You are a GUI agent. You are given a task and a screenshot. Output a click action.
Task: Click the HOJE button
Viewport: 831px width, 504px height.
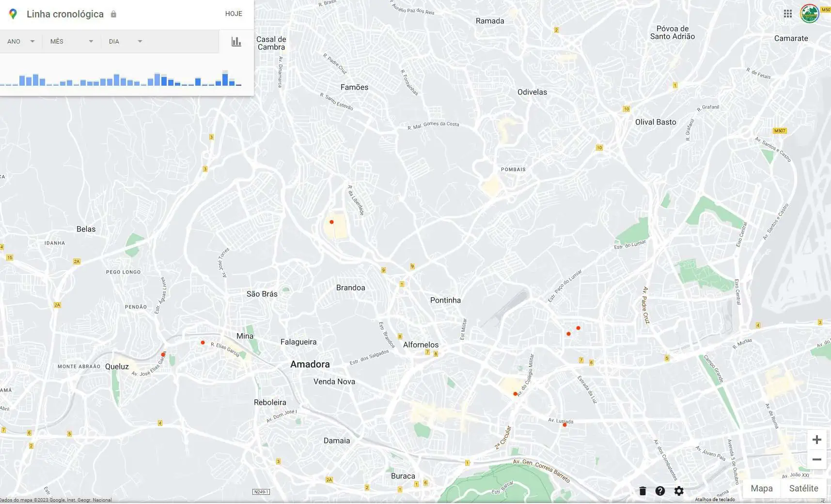(234, 14)
